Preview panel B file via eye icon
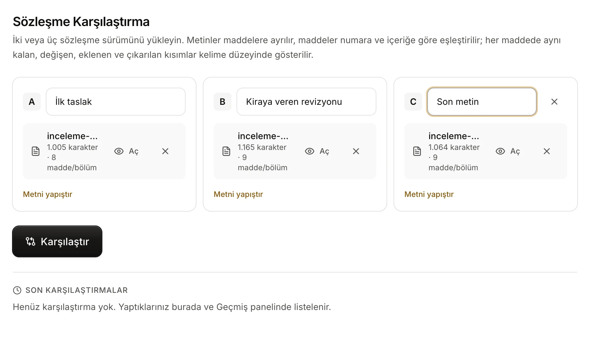 pos(310,151)
